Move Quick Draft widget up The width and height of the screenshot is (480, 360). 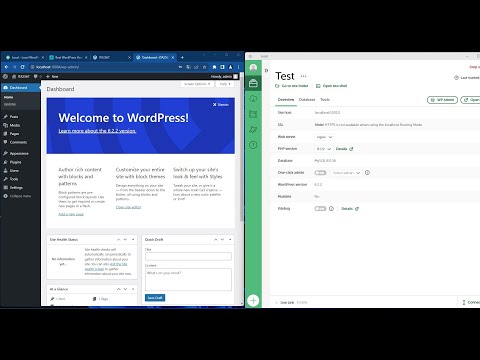215,240
